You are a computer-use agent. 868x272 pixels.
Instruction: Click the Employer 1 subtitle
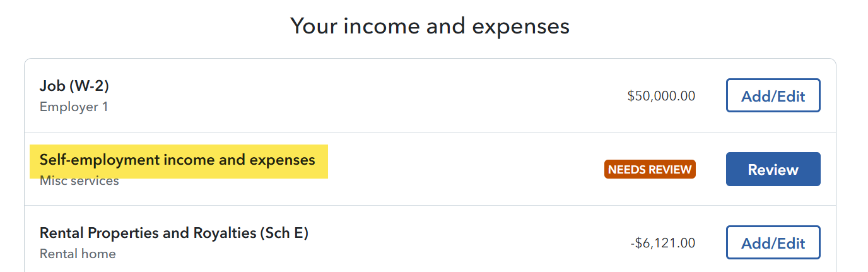74,107
